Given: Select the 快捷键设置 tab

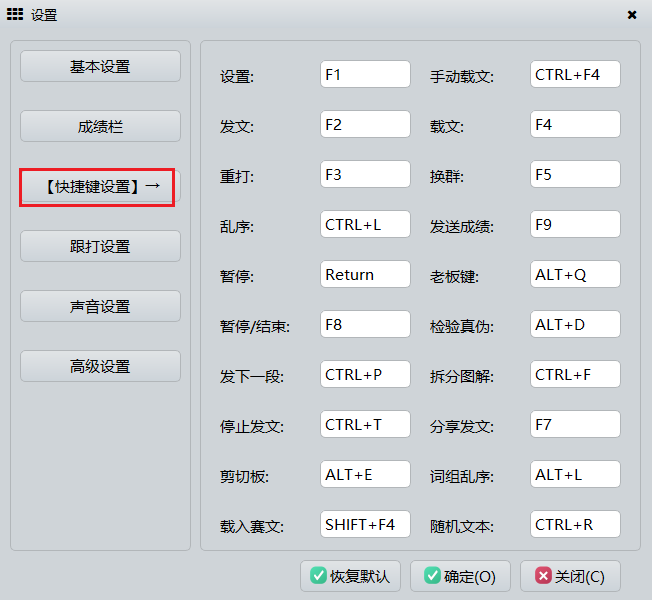Looking at the screenshot, I should (98, 187).
